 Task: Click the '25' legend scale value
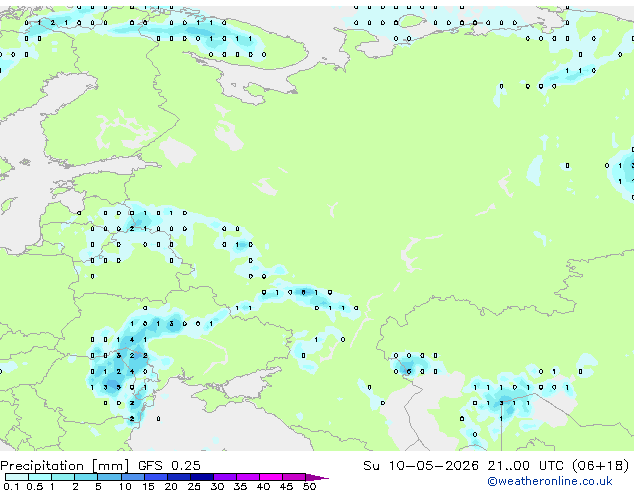pyautogui.click(x=194, y=486)
